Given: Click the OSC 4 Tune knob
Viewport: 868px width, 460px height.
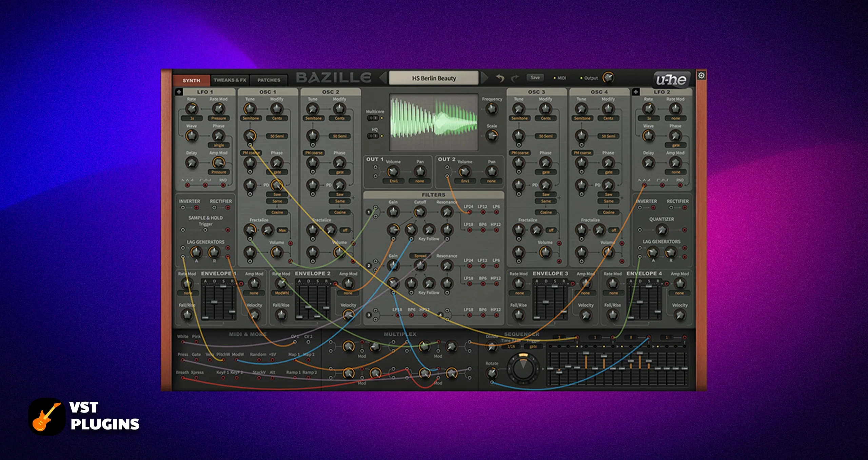Looking at the screenshot, I should point(581,109).
